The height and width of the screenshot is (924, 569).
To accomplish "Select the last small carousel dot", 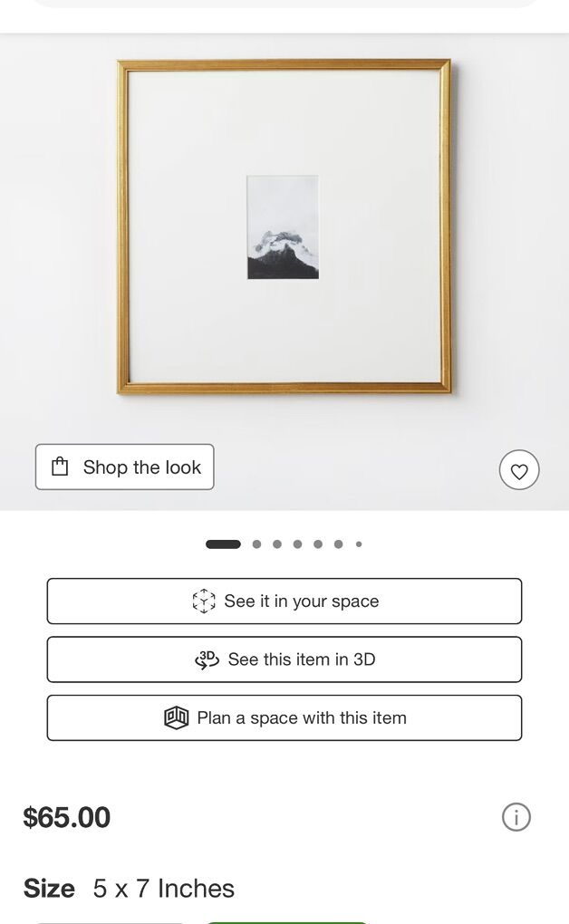I will point(359,544).
